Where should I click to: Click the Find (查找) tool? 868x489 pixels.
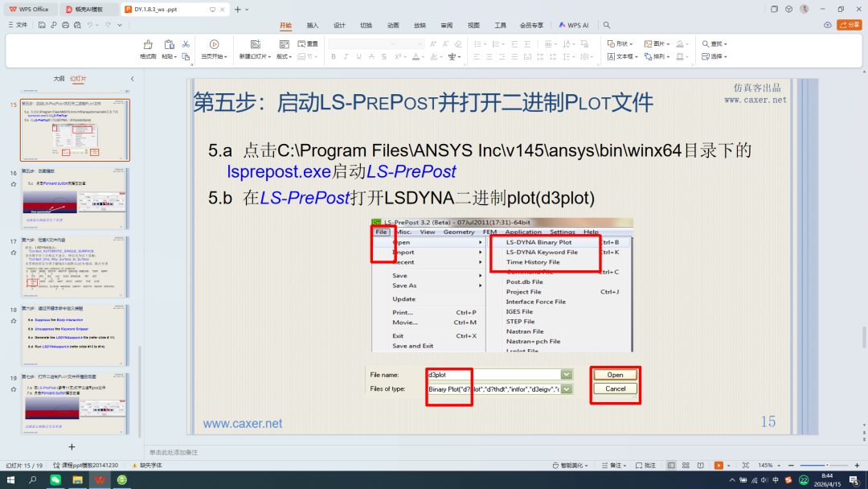714,43
